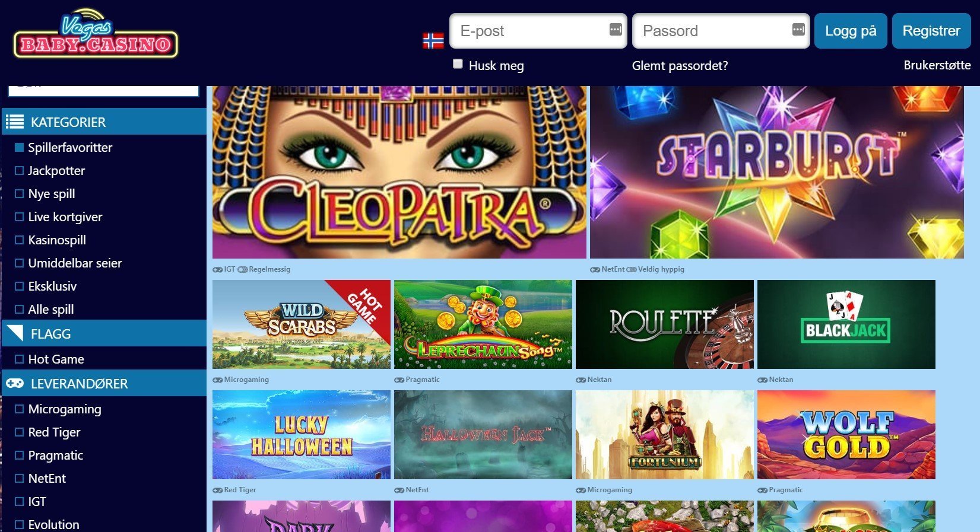Open the Wolf Gold game thumbnail

846,435
